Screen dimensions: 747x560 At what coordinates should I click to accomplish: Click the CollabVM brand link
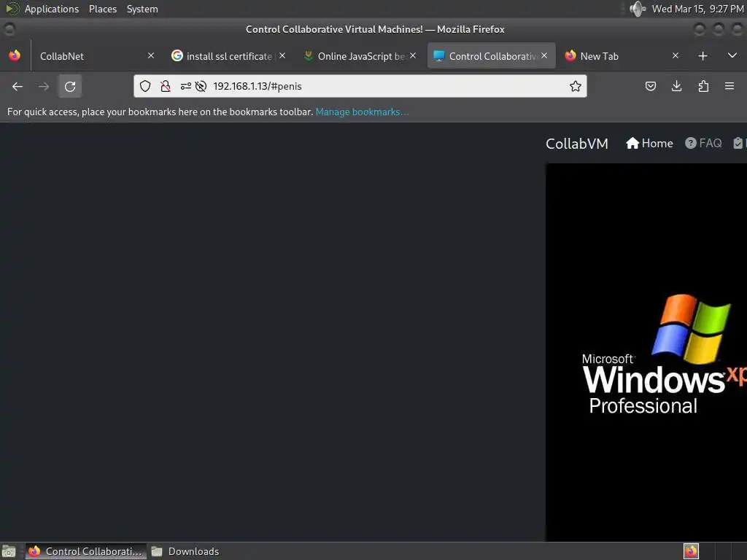(x=577, y=144)
